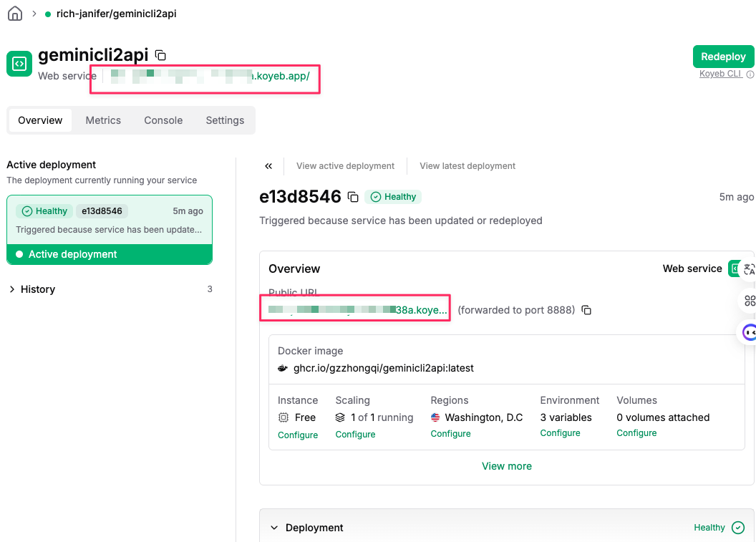Open the Metrics tab
Viewport: 756px width, 542px height.
103,120
